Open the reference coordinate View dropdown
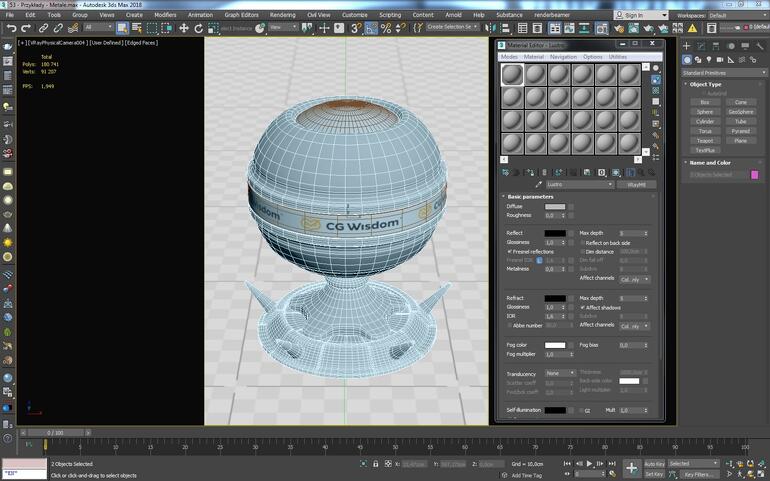The width and height of the screenshot is (770, 481). pyautogui.click(x=283, y=27)
